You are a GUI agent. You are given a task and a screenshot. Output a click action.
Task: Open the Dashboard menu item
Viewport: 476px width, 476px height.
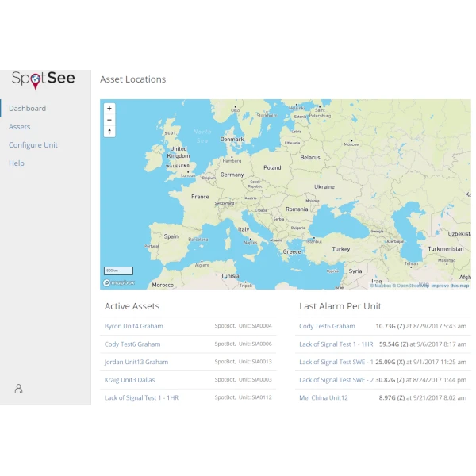28,109
